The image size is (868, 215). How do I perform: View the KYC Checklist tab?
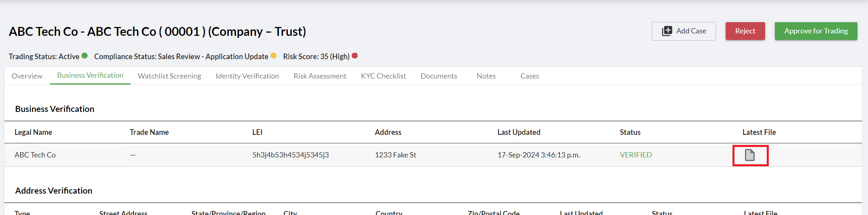click(383, 76)
